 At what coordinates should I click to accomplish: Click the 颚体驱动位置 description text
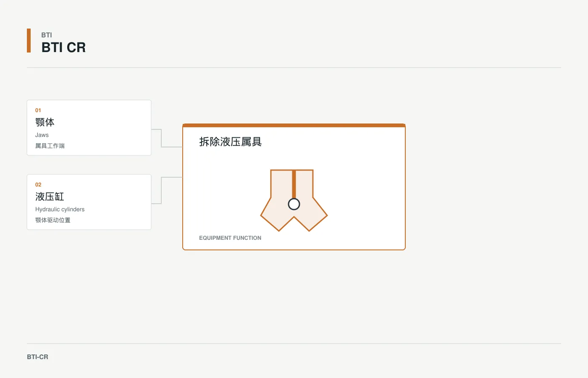[x=53, y=220]
